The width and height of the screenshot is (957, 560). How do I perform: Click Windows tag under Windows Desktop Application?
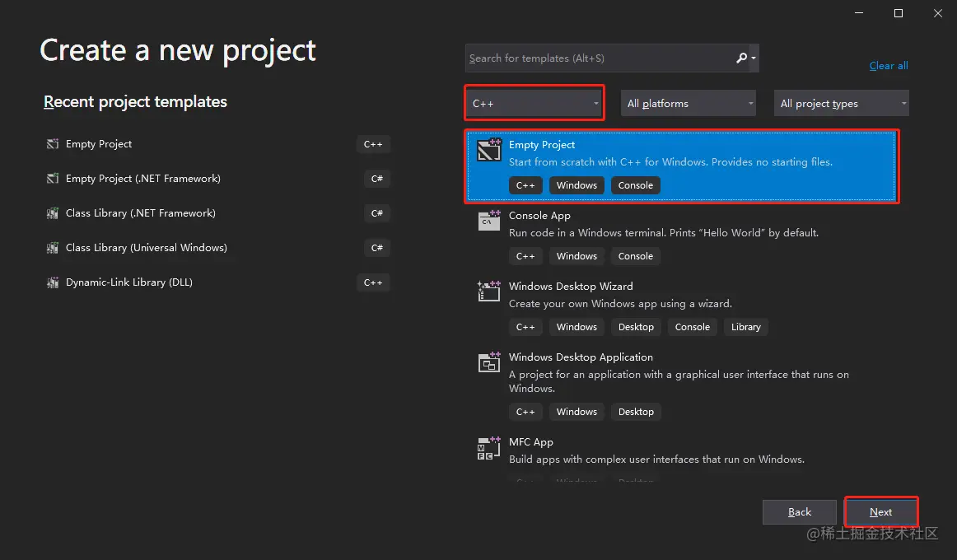[x=577, y=412]
